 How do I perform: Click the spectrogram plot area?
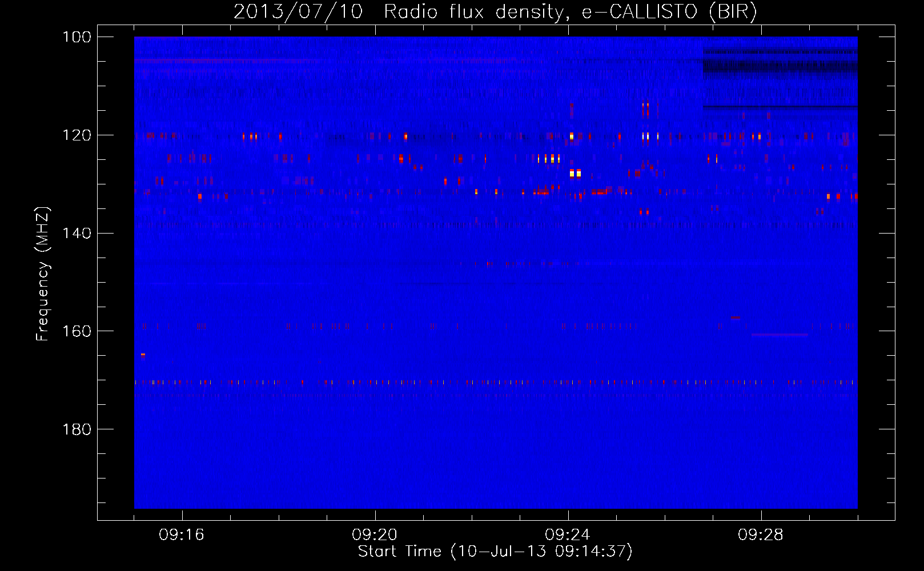(496, 272)
